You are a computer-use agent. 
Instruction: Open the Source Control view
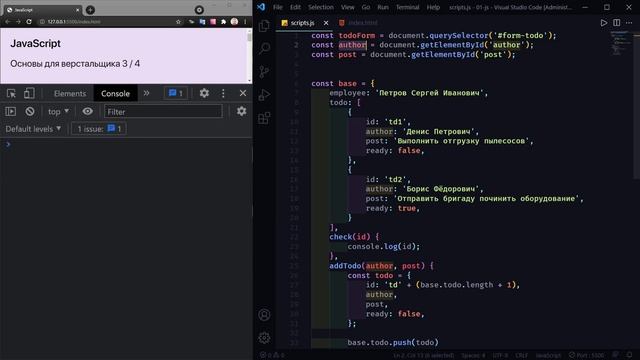coord(264,72)
